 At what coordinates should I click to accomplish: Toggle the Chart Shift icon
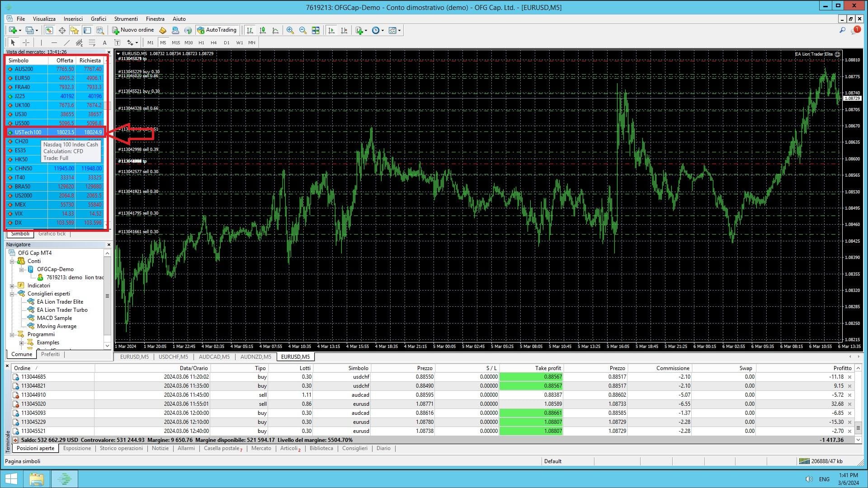coord(344,30)
